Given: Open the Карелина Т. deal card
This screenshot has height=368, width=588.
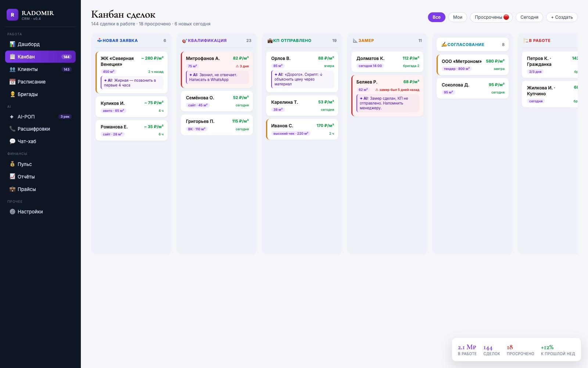Looking at the screenshot, I should pyautogui.click(x=302, y=106).
